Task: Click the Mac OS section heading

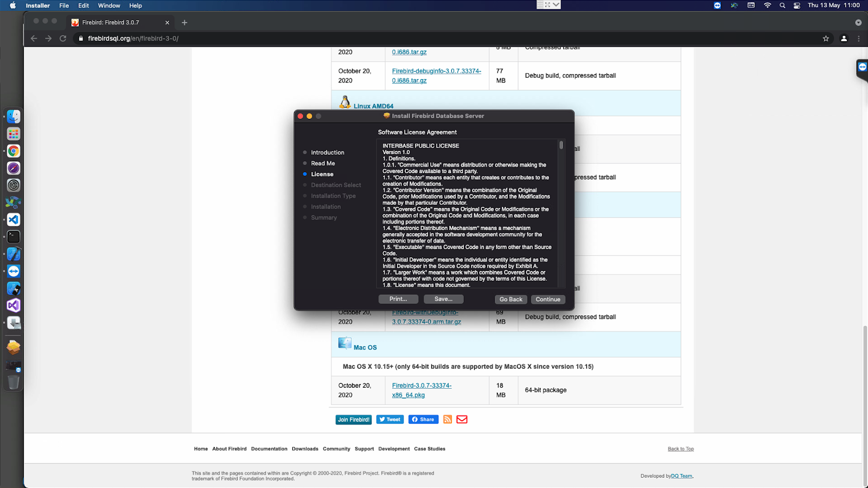Action: click(x=365, y=347)
